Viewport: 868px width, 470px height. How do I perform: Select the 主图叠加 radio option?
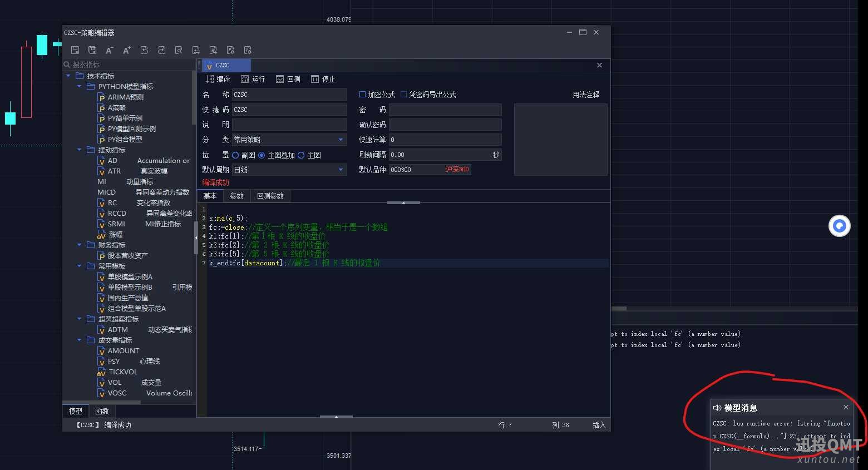point(262,155)
